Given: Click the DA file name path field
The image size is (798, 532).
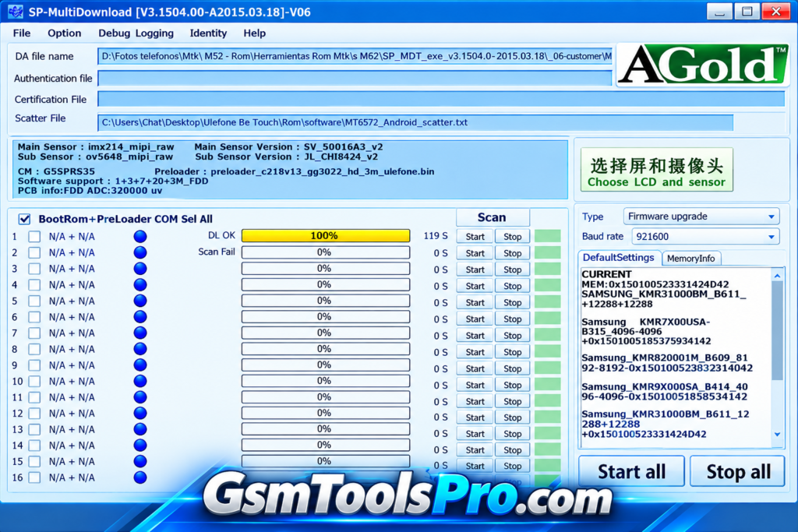Looking at the screenshot, I should tap(355, 56).
